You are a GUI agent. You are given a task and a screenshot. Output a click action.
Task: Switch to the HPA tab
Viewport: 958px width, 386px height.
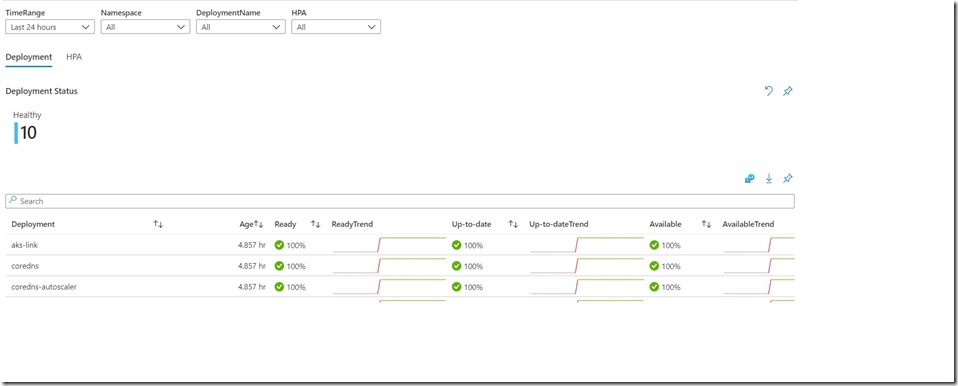pos(74,57)
